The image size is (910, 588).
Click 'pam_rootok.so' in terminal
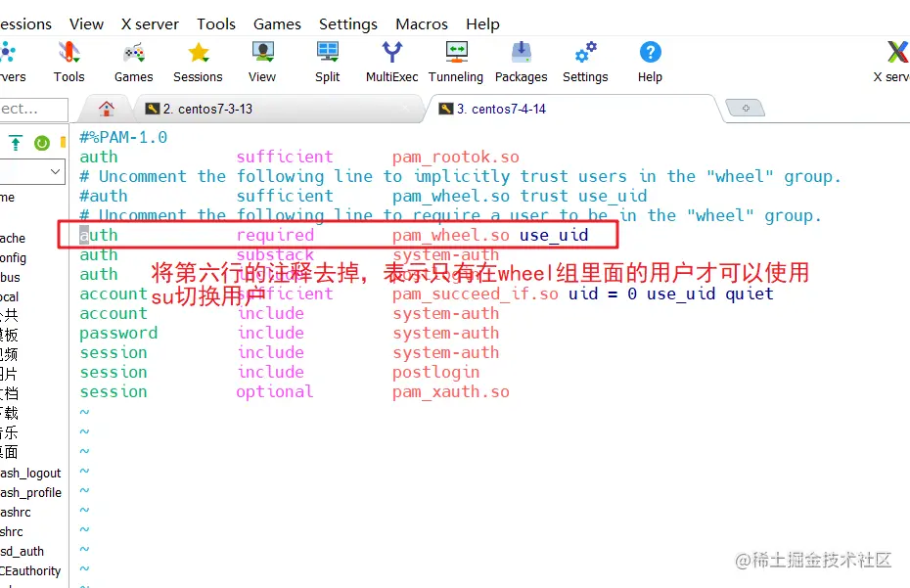(x=456, y=158)
